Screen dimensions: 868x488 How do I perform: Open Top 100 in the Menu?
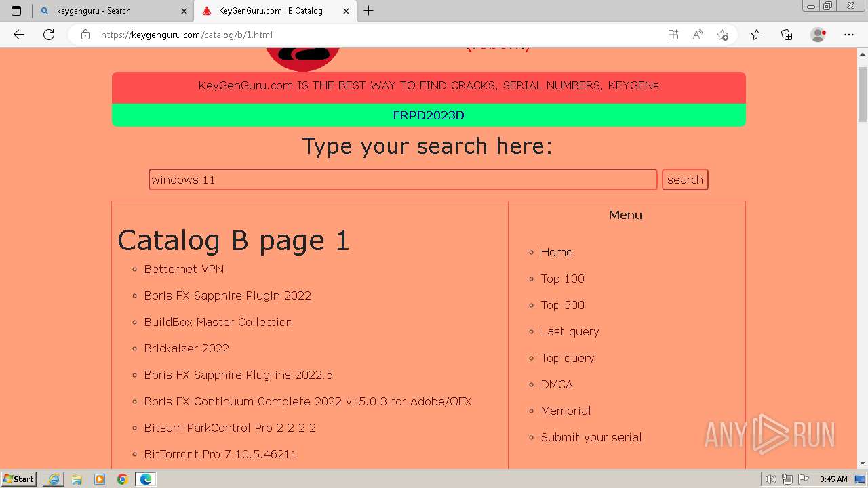click(562, 279)
